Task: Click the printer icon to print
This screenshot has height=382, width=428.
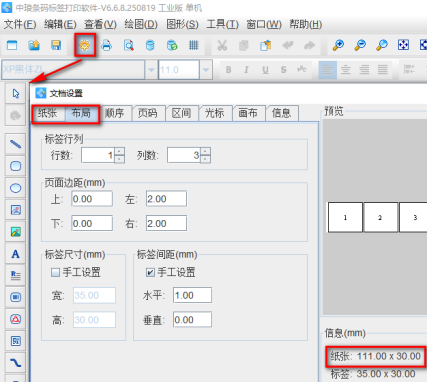Action: (x=106, y=45)
